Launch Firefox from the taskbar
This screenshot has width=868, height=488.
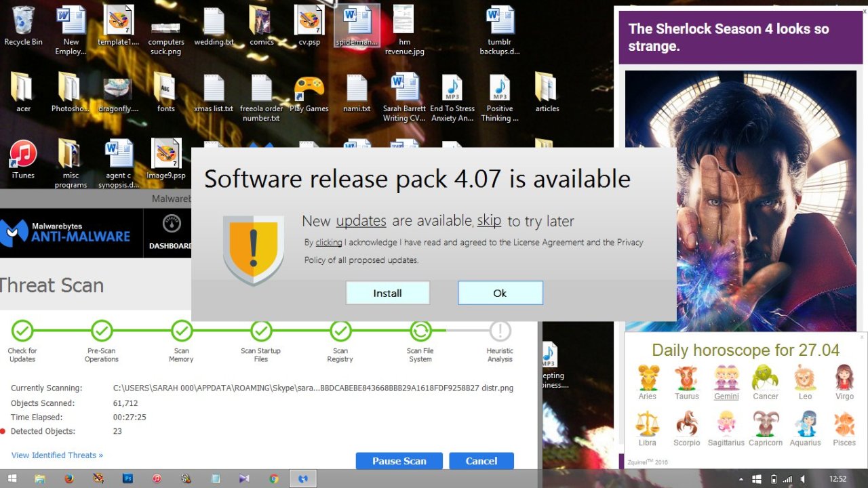pos(68,479)
